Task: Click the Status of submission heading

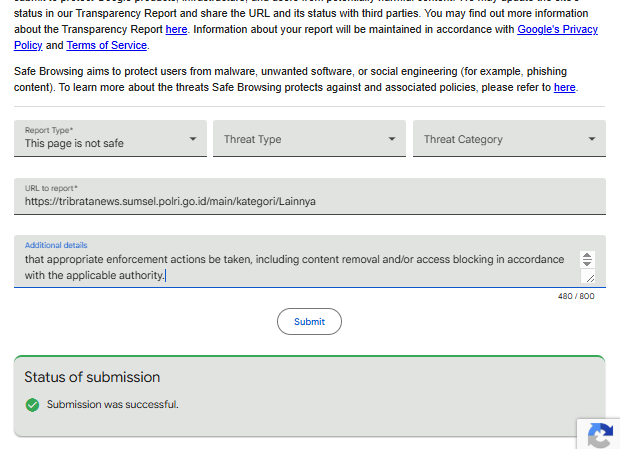Action: point(92,377)
